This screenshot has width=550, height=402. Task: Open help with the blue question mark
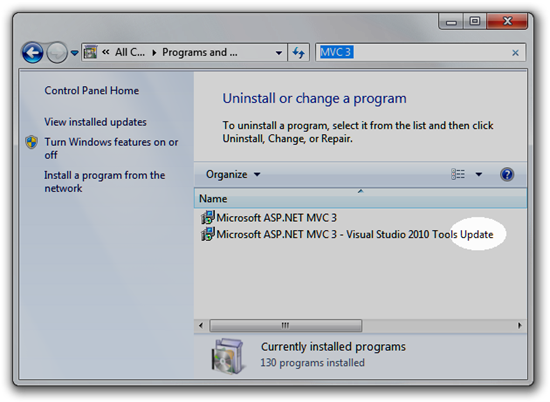click(x=507, y=174)
